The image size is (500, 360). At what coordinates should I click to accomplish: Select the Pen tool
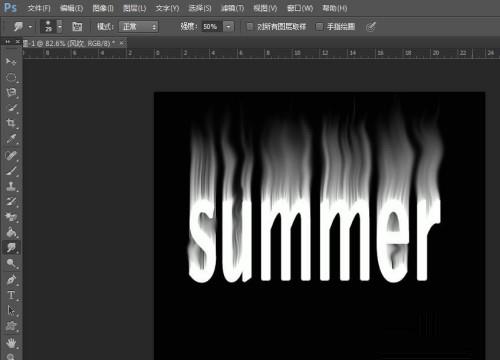[x=11, y=279]
